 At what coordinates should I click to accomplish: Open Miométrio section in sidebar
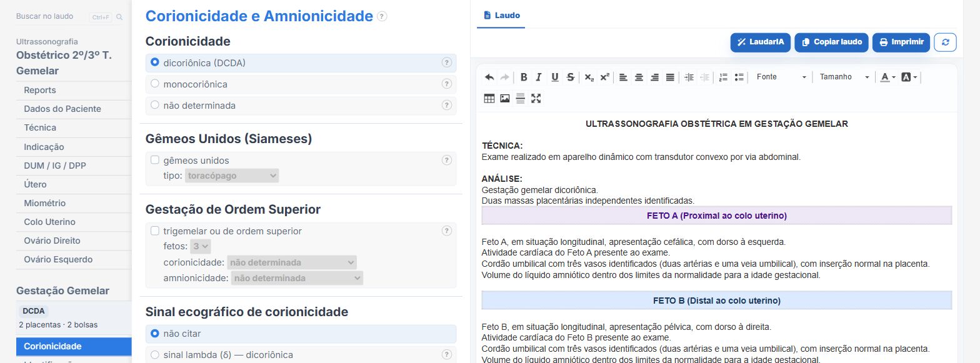point(74,203)
